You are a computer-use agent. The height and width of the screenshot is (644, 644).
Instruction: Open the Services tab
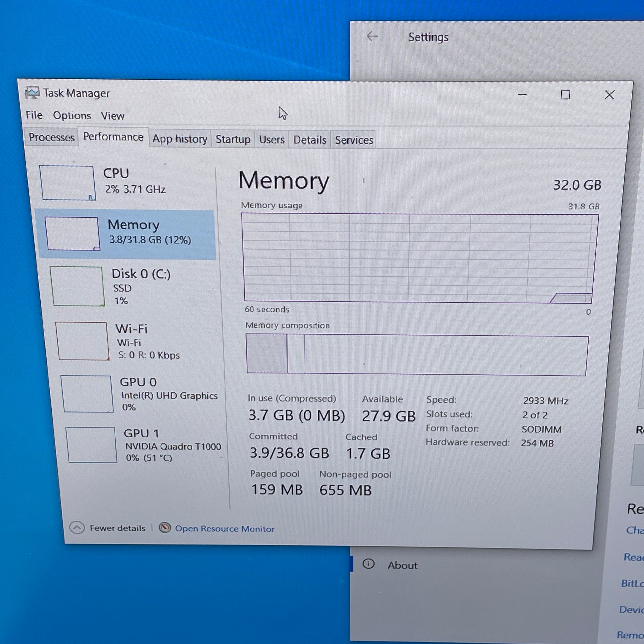coord(354,140)
